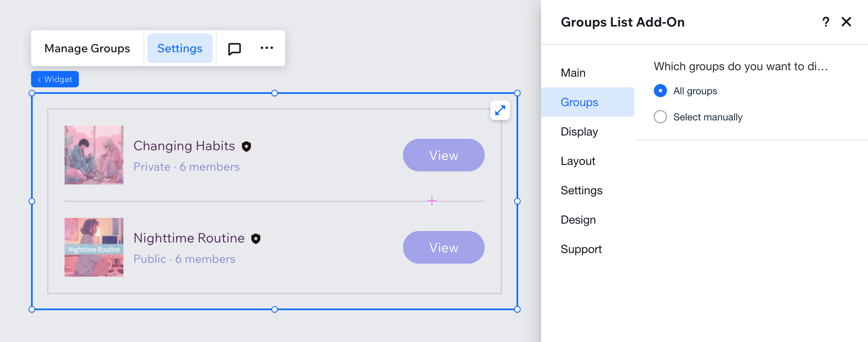
Task: Click the Nighttime Routine group thumbnail
Action: click(x=94, y=247)
